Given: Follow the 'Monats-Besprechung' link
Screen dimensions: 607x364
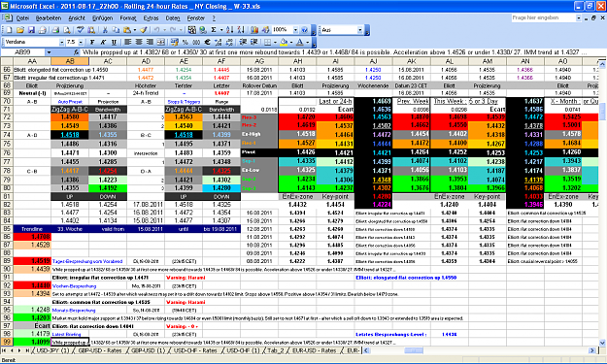Looking at the screenshot, I should click(74, 311).
